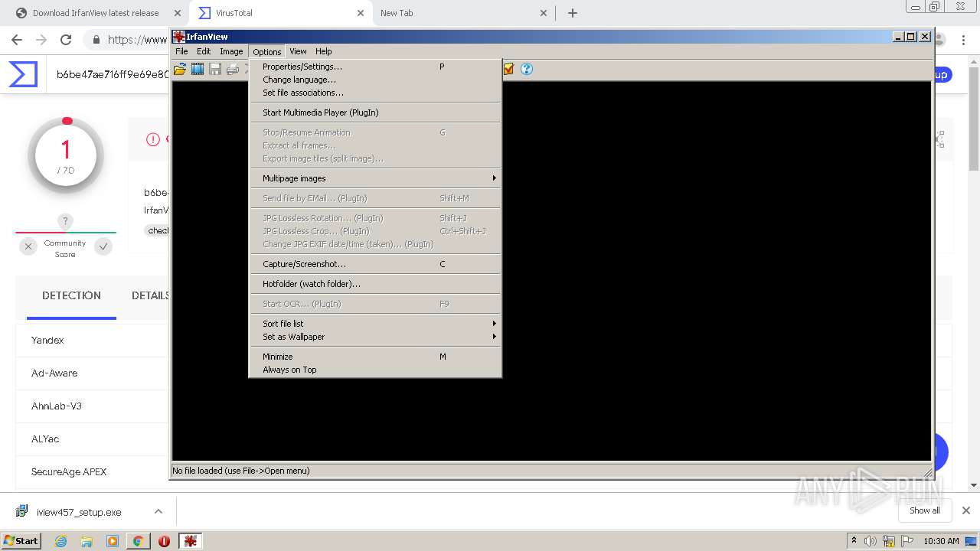Close the New Tab tab
This screenshot has width=980, height=551.
(544, 13)
